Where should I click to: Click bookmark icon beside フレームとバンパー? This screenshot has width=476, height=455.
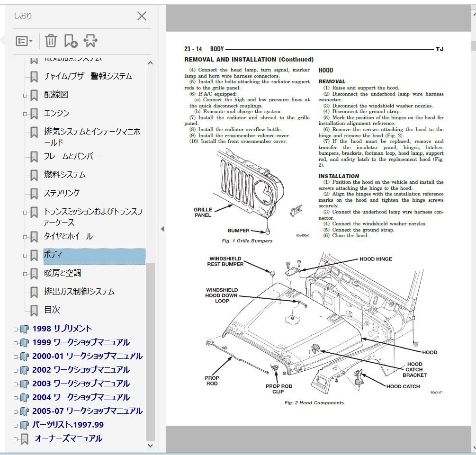34,157
